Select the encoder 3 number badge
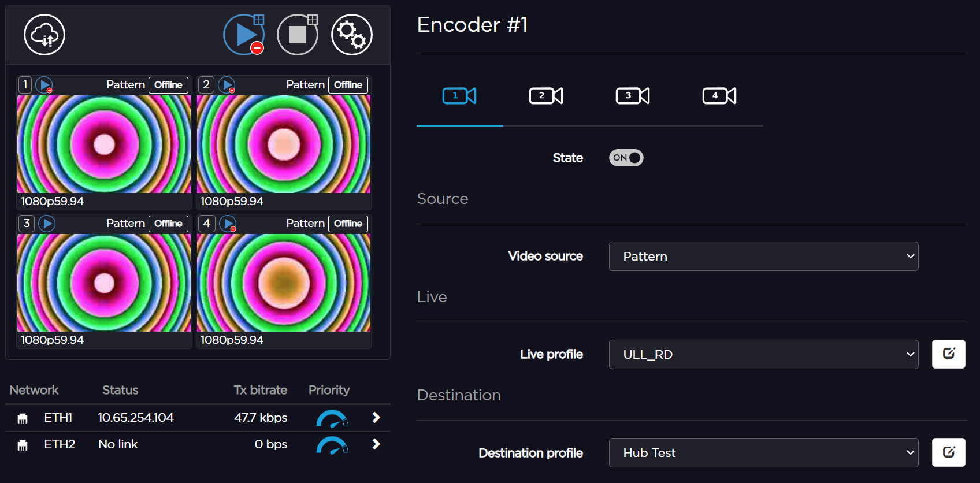 click(27, 224)
